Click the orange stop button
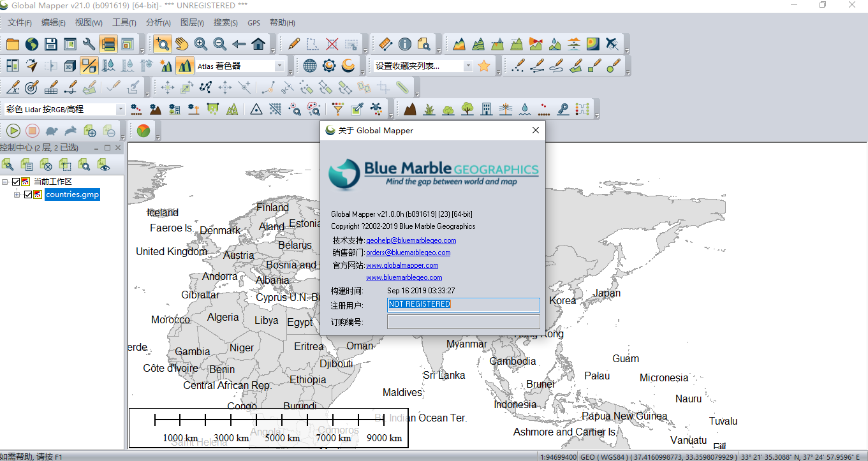868x461 pixels. click(33, 131)
